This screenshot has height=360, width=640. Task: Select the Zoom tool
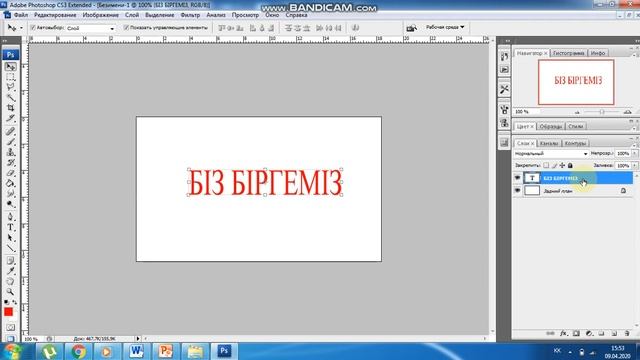click(11, 292)
